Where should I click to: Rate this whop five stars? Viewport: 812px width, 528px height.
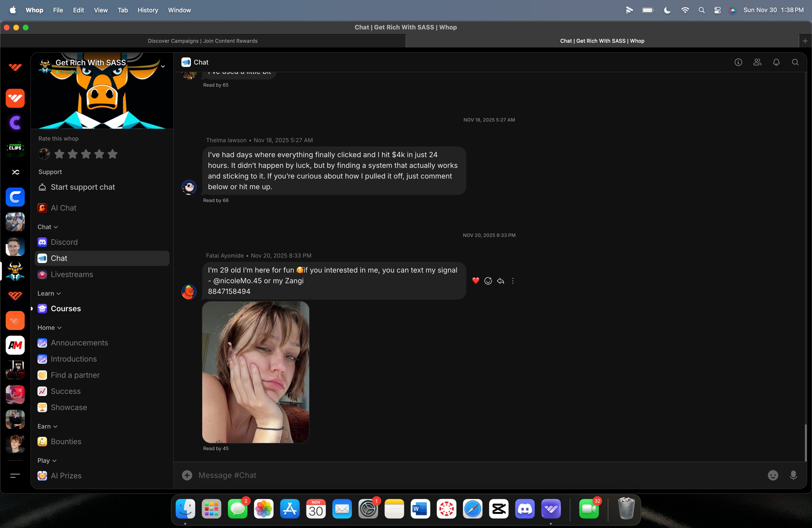point(113,154)
